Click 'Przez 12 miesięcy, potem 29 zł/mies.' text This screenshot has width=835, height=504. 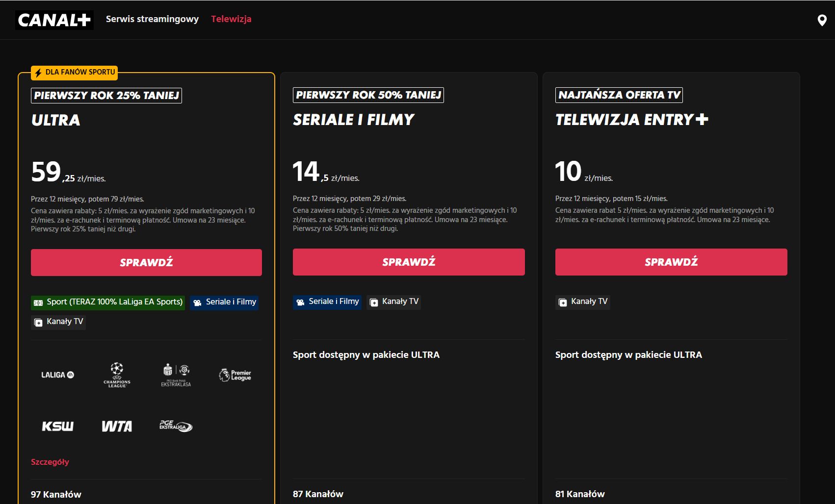[350, 199]
